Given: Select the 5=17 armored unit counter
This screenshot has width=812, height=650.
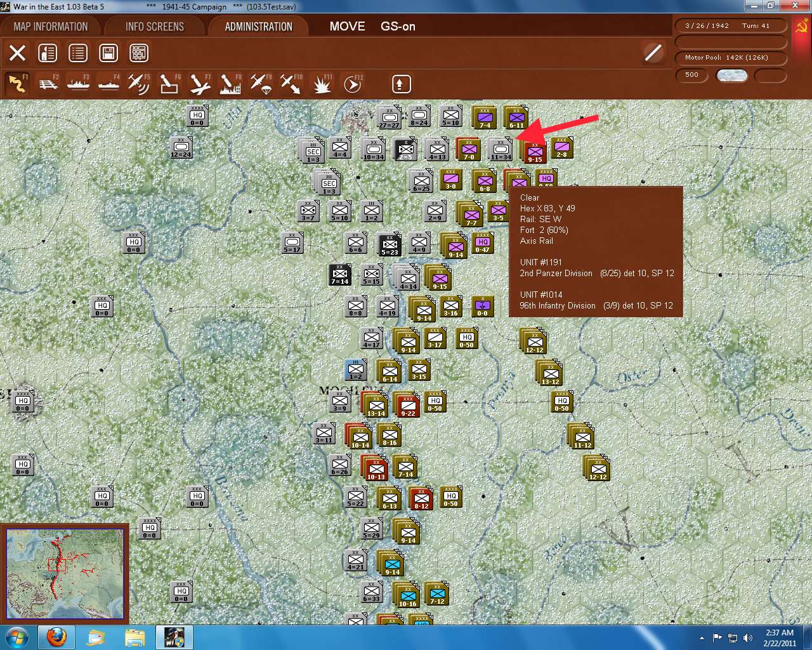Looking at the screenshot, I should (292, 243).
